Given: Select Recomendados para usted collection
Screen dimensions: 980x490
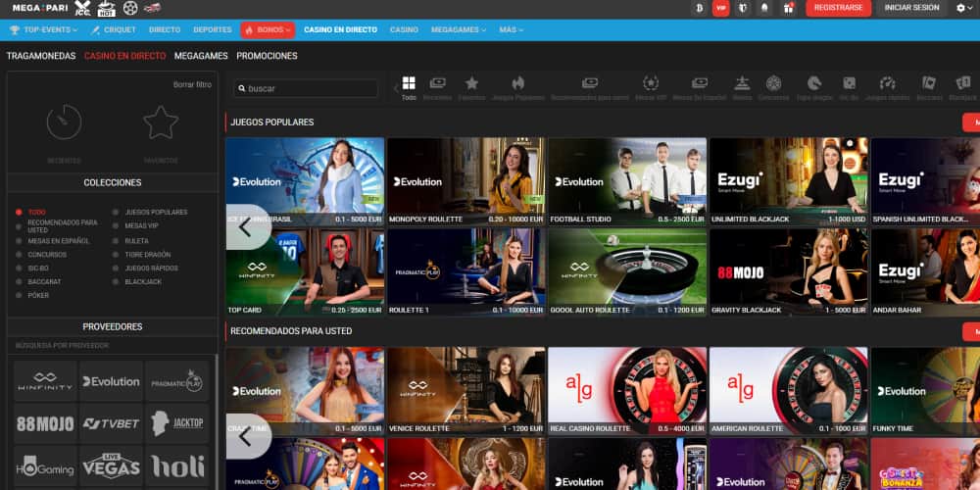Looking at the screenshot, I should 57,226.
